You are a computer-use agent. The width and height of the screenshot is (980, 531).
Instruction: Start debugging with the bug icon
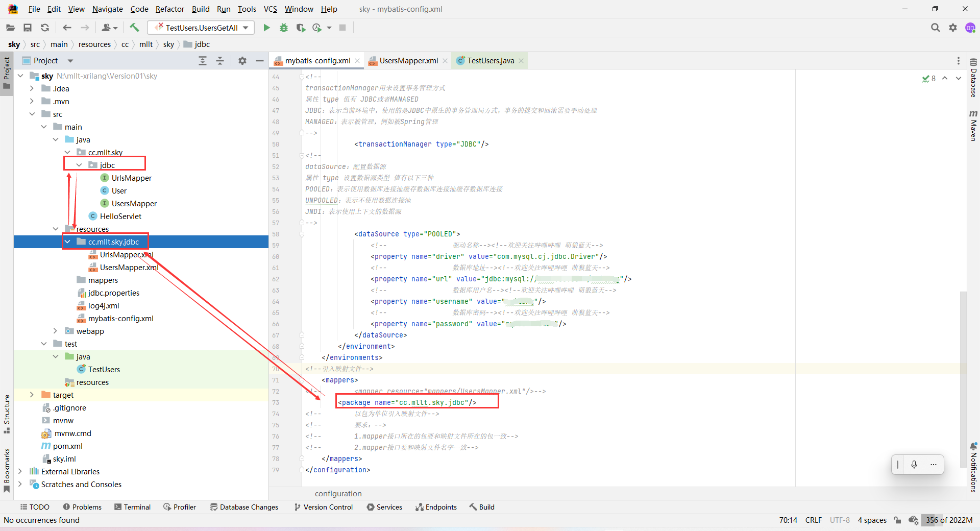click(x=284, y=28)
